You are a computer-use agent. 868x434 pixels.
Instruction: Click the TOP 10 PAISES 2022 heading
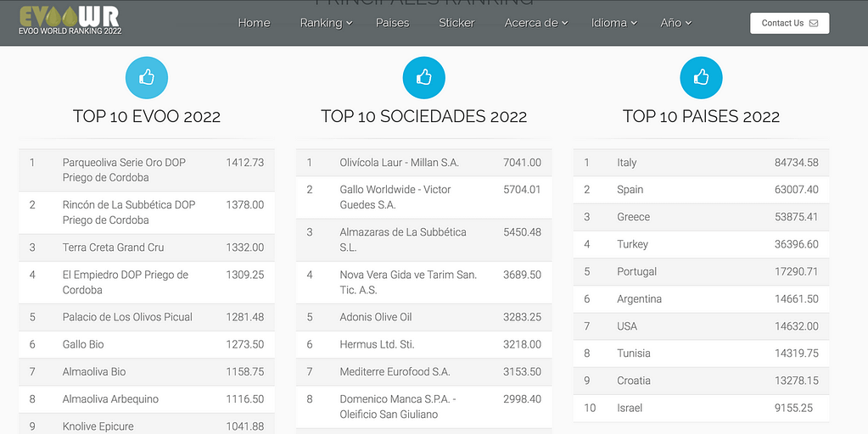tap(702, 116)
